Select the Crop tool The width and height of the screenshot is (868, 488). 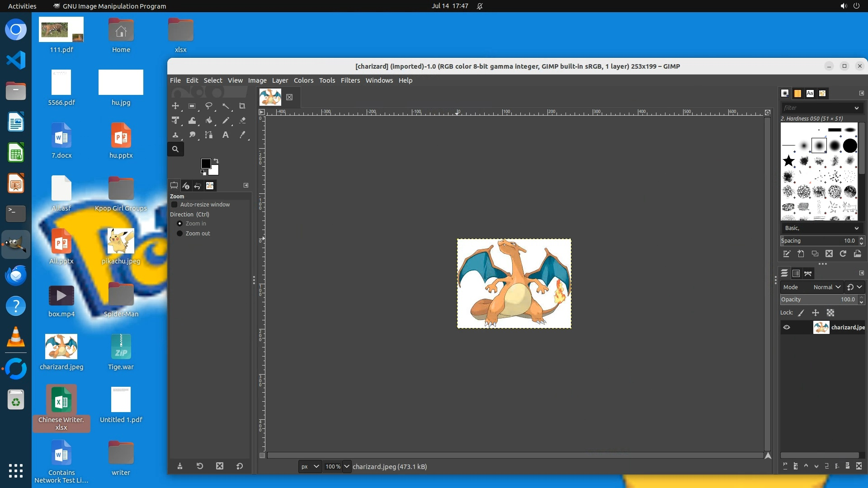[242, 106]
